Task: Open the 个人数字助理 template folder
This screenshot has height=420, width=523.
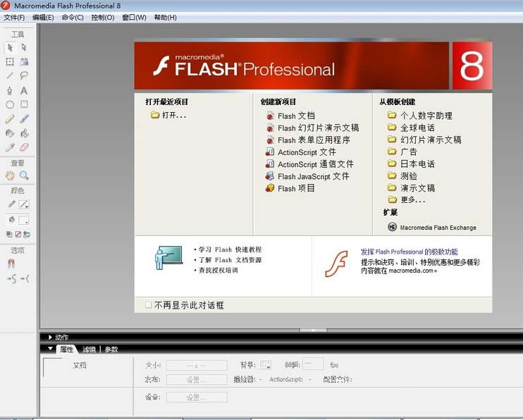Action: point(420,116)
